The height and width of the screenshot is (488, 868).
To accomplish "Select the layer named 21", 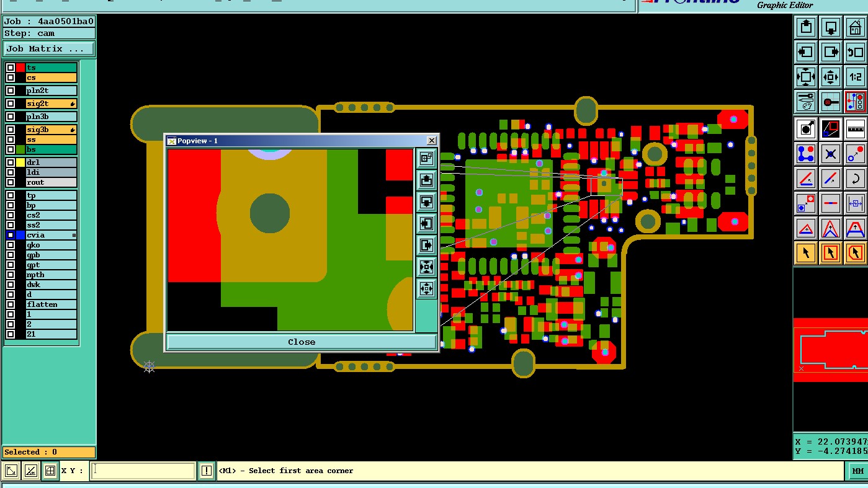I will click(51, 334).
